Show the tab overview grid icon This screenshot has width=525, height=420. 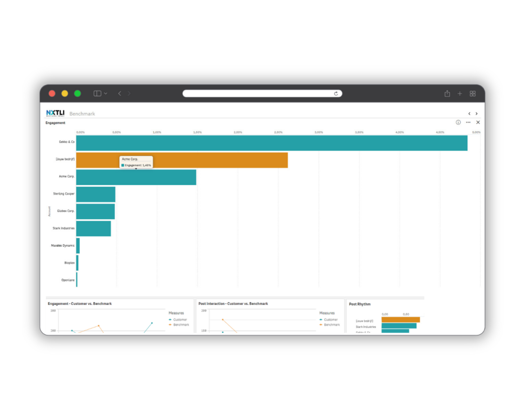point(472,94)
